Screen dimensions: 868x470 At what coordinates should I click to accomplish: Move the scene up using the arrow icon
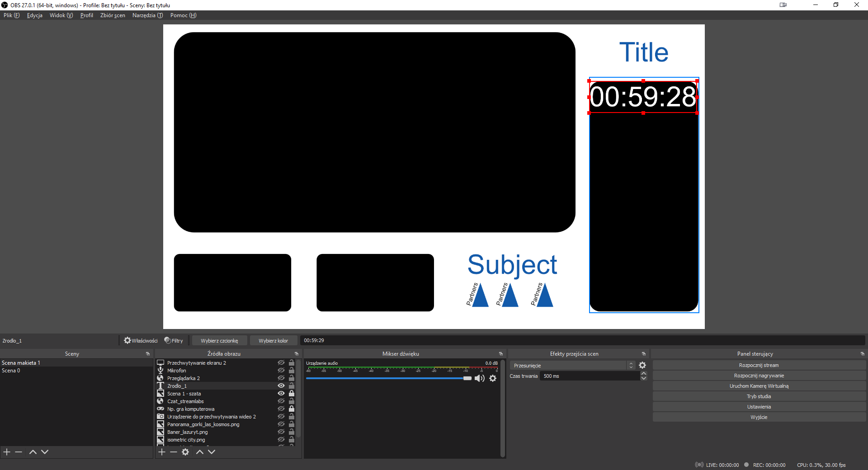click(x=33, y=452)
